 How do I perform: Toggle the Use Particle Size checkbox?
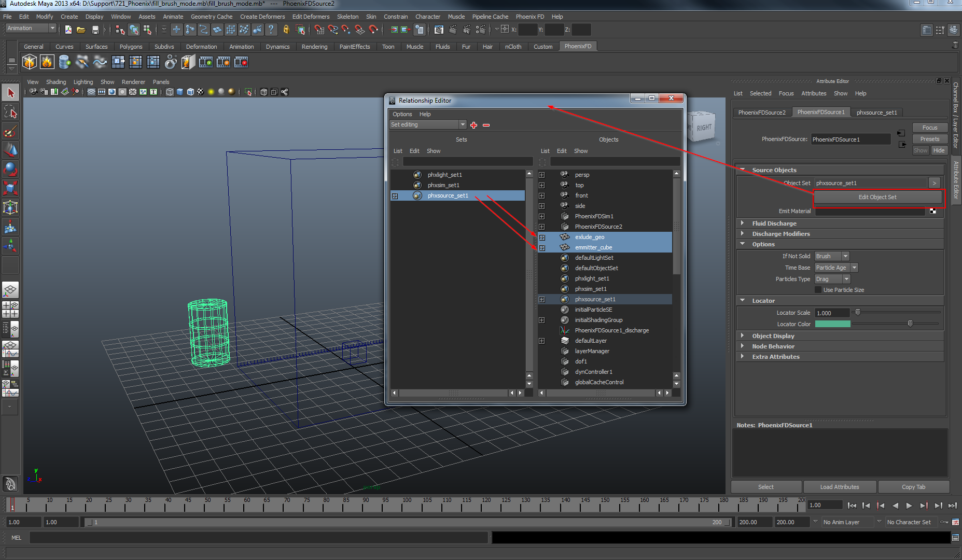point(818,290)
